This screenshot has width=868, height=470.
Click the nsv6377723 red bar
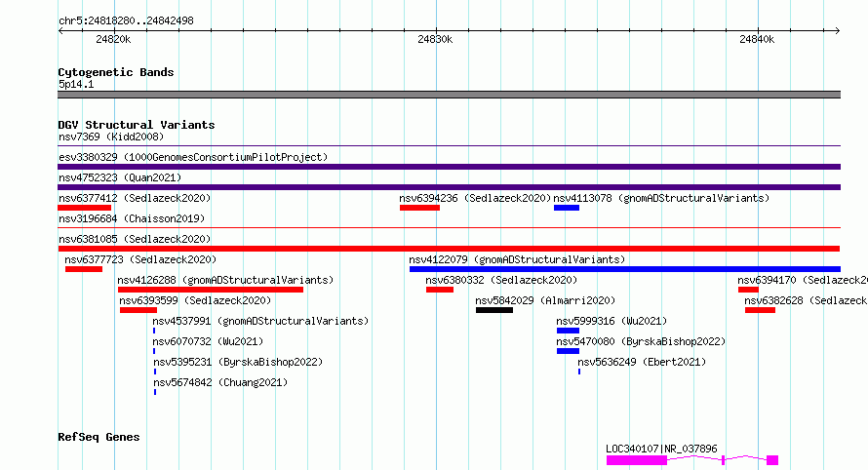[84, 269]
